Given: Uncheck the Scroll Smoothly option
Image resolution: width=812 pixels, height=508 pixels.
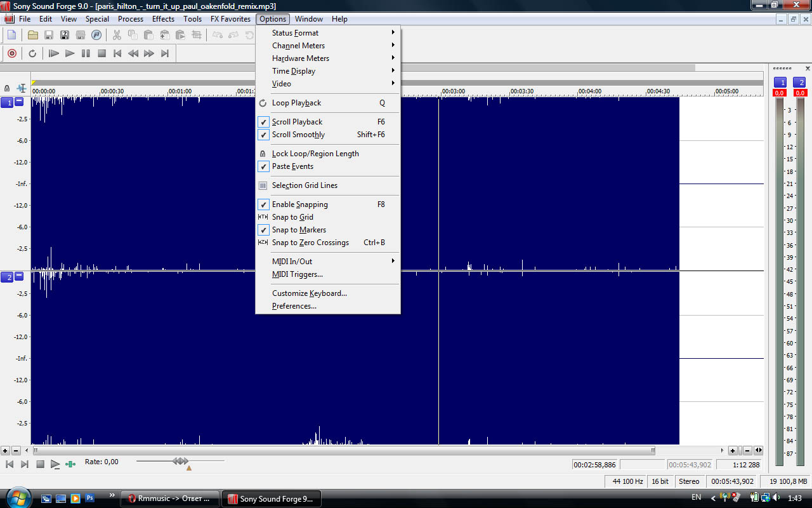Looking at the screenshot, I should [x=328, y=135].
